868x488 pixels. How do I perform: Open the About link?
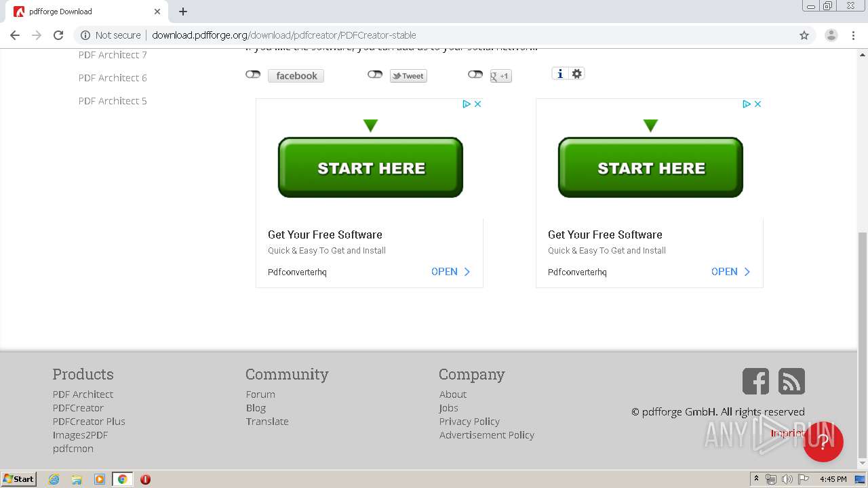tap(453, 394)
